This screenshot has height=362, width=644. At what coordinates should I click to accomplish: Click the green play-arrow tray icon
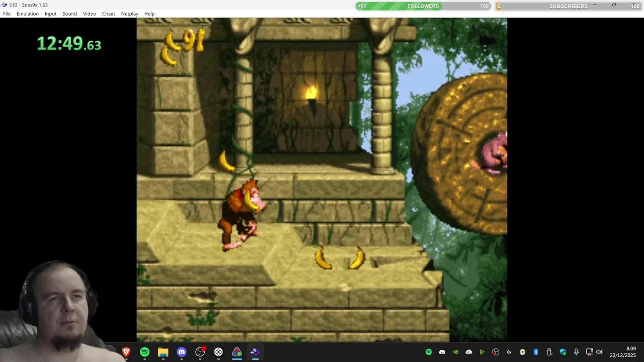click(482, 352)
